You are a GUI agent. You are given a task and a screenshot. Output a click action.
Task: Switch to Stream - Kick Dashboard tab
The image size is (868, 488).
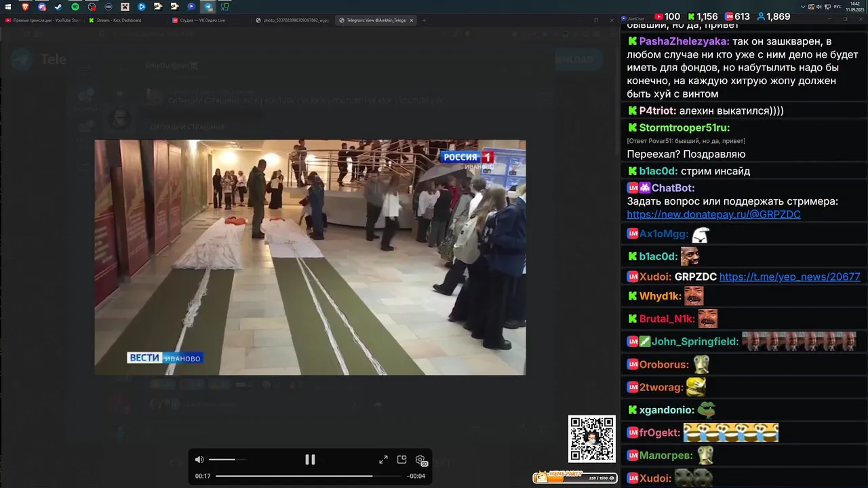125,20
